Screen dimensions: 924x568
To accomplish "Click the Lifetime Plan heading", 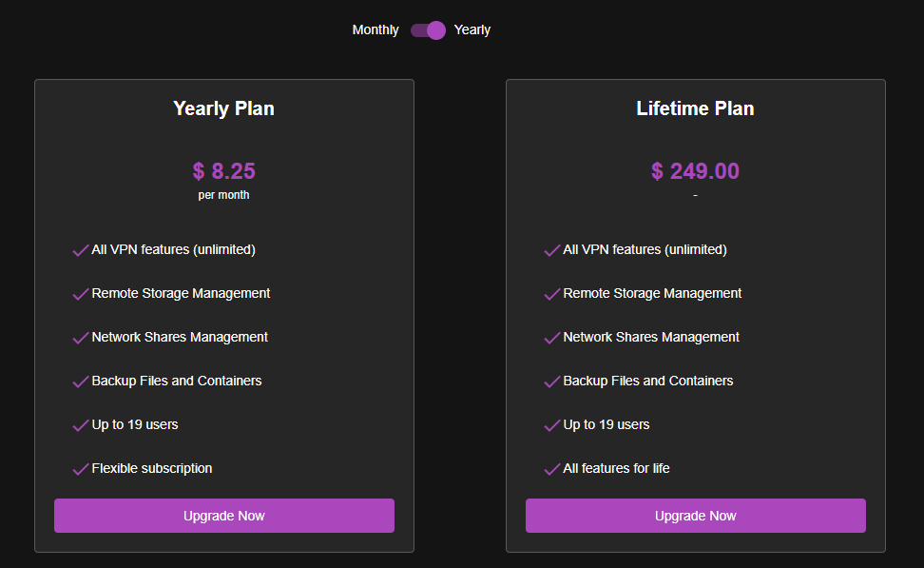I will click(696, 108).
